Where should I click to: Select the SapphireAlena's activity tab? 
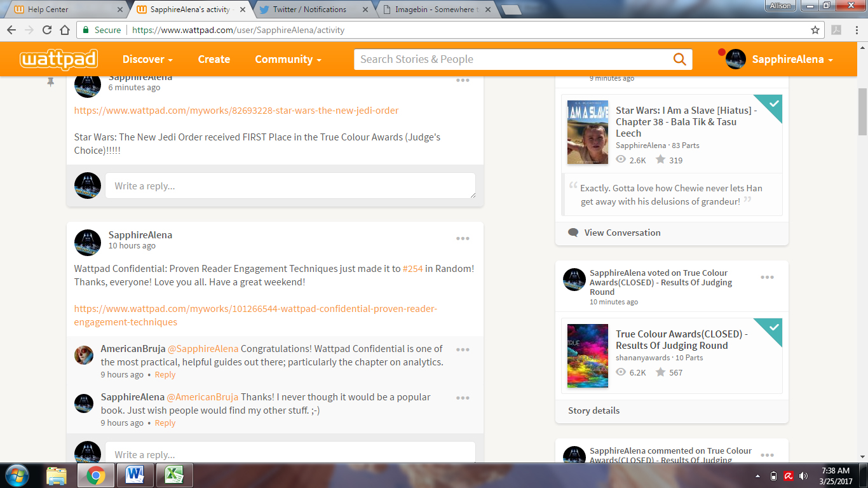click(192, 10)
